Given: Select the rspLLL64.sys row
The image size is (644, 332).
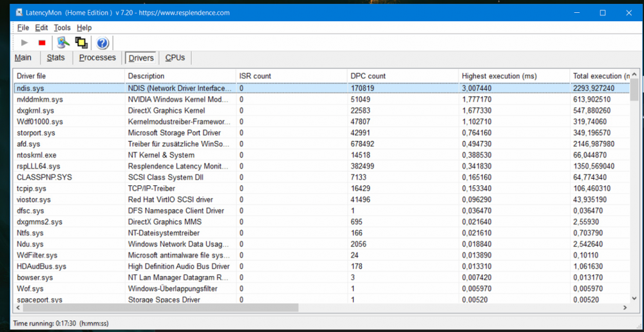Looking at the screenshot, I should coord(321,166).
